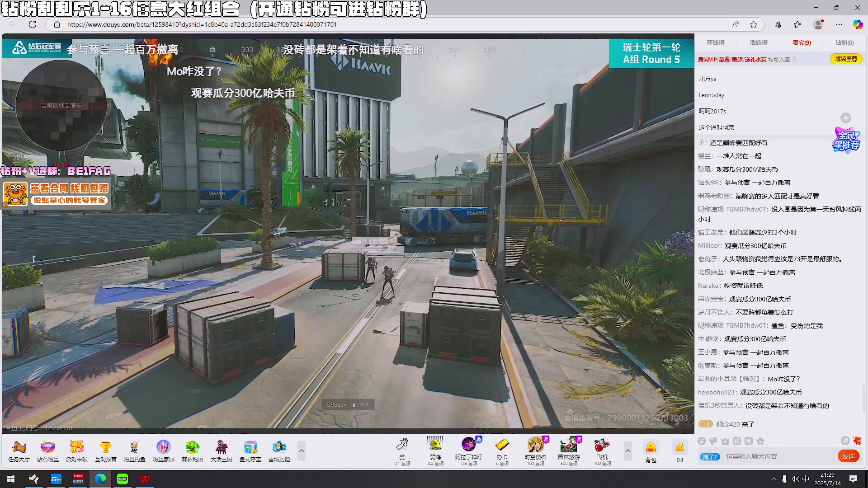
Task: Send the 时空使者 gift
Action: click(x=535, y=450)
